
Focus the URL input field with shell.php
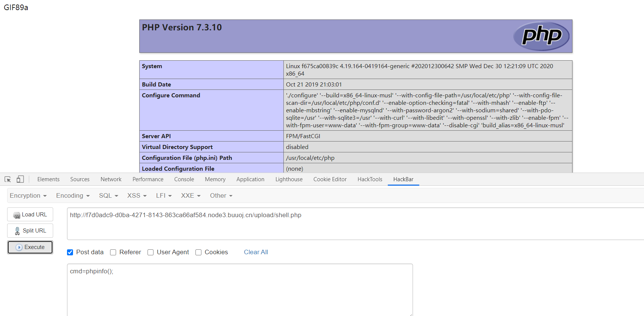[355, 224]
